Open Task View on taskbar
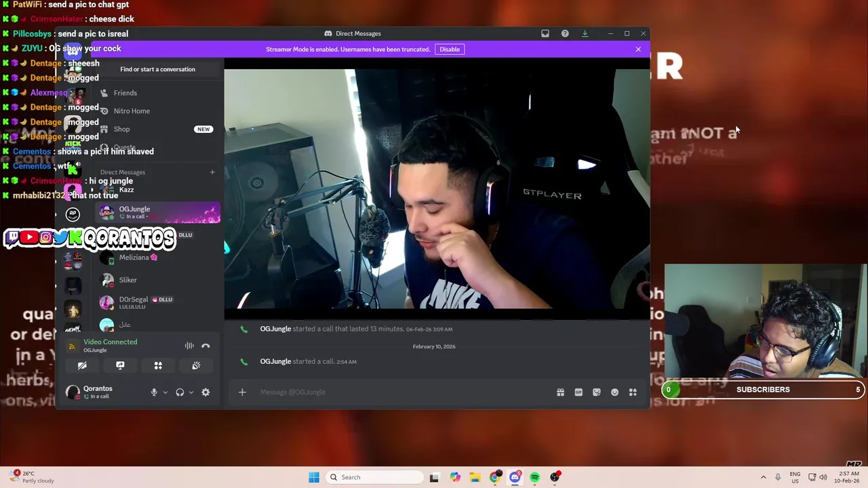The image size is (868, 488). [x=434, y=477]
